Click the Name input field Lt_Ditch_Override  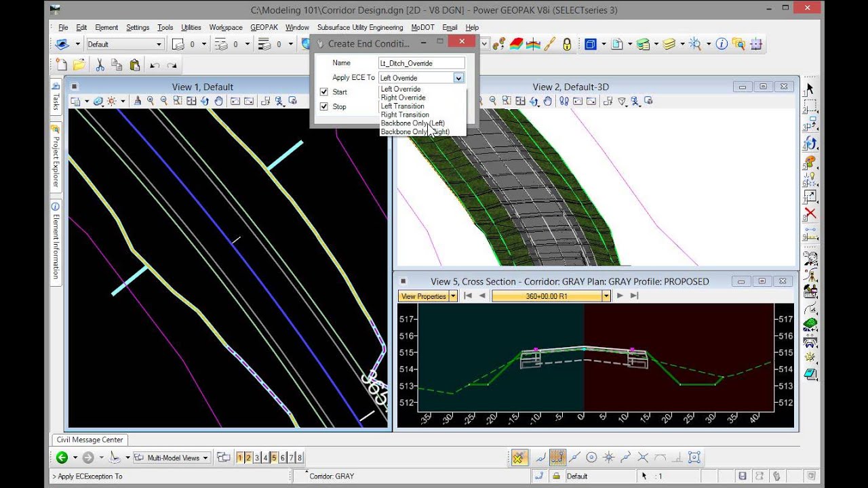pos(422,63)
